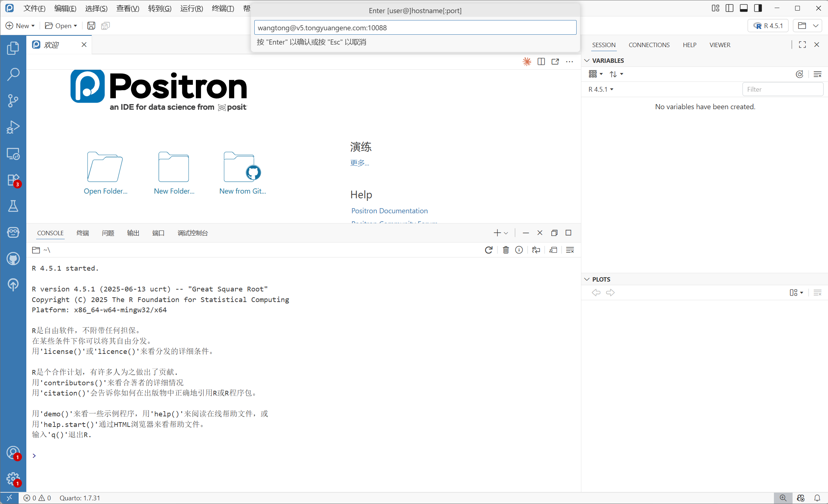This screenshot has width=828, height=504.
Task: Open the Run and Debug view
Action: click(x=13, y=127)
